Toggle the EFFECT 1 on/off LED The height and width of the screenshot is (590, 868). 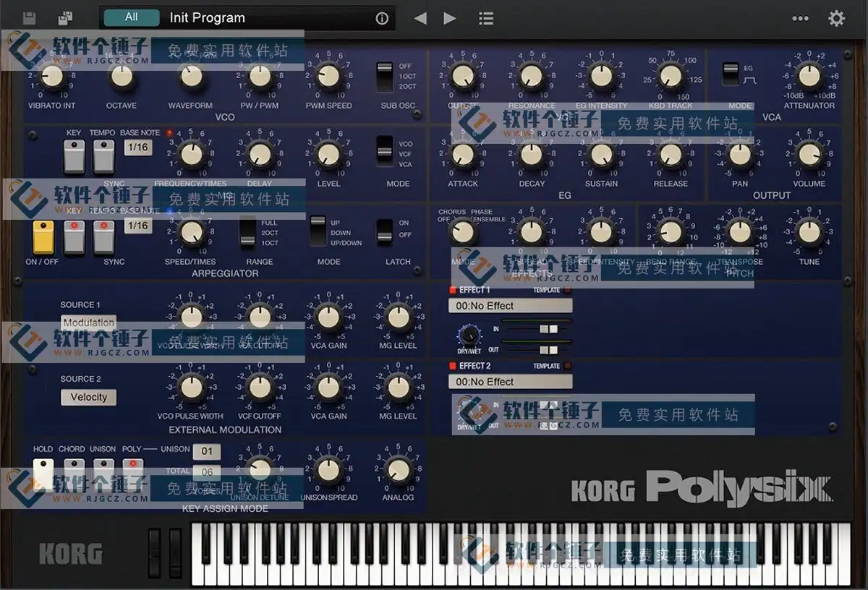(453, 290)
